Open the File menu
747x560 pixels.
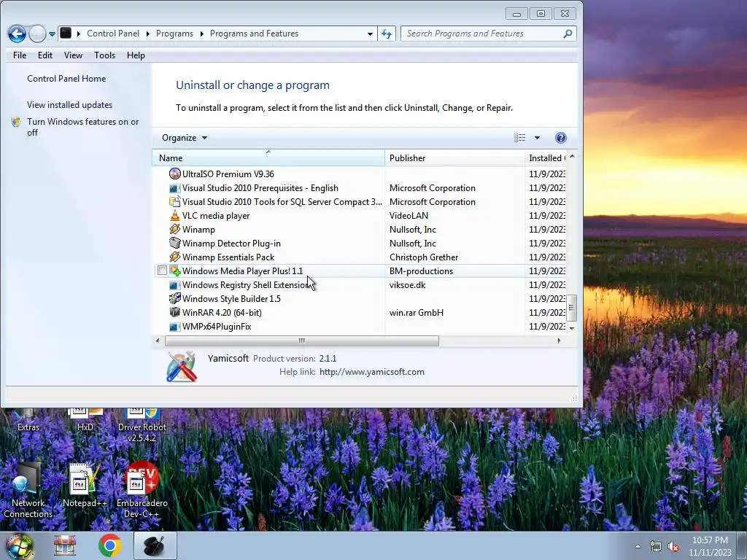coord(20,55)
